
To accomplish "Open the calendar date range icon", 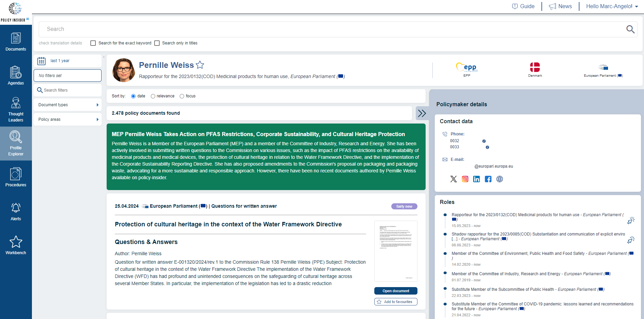I will [x=41, y=61].
